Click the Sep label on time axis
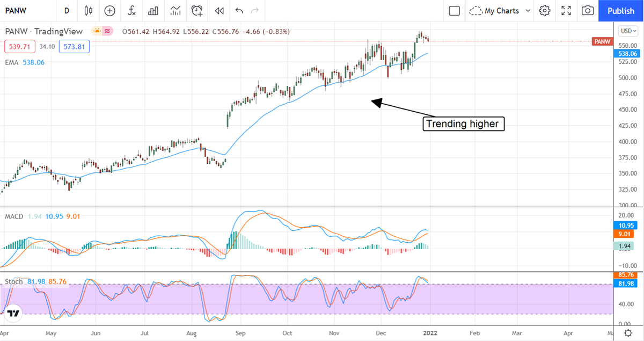644x341 pixels. pyautogui.click(x=240, y=333)
